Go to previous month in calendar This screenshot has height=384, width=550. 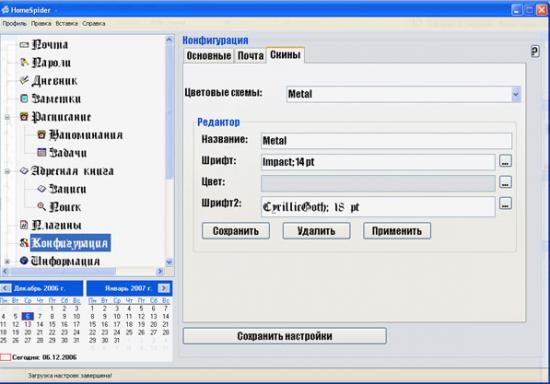(x=5, y=288)
